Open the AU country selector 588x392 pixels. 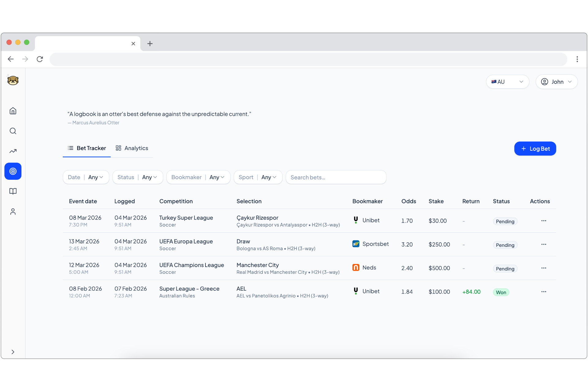pyautogui.click(x=507, y=81)
